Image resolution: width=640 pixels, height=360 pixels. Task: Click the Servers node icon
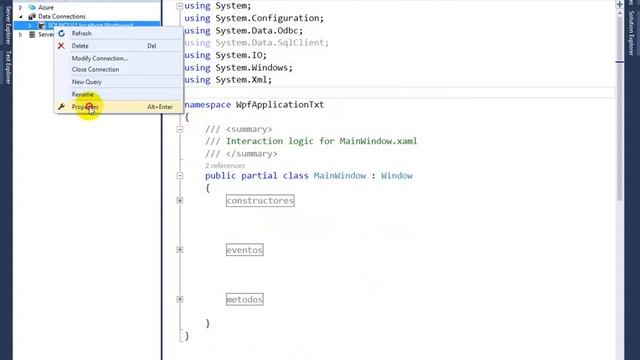pyautogui.click(x=32, y=35)
